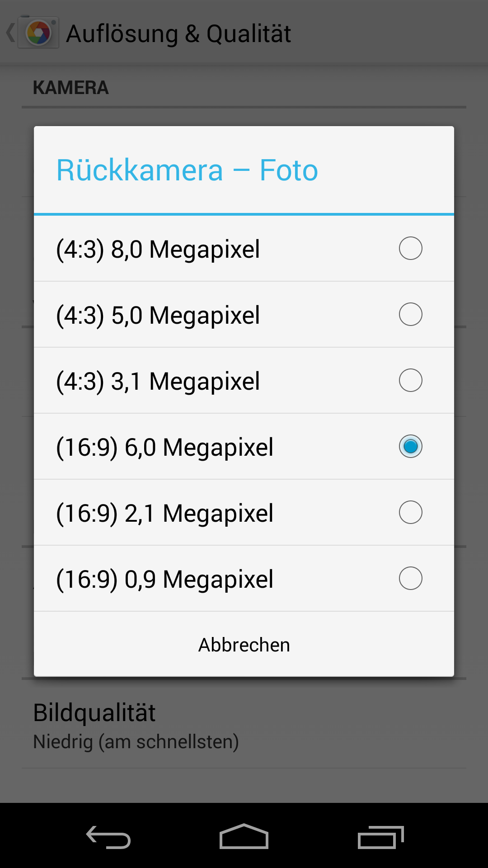Viewport: 488px width, 868px height.
Task: Pick the (4:3) 5,0 Megapixel list entry
Action: pyautogui.click(x=158, y=315)
